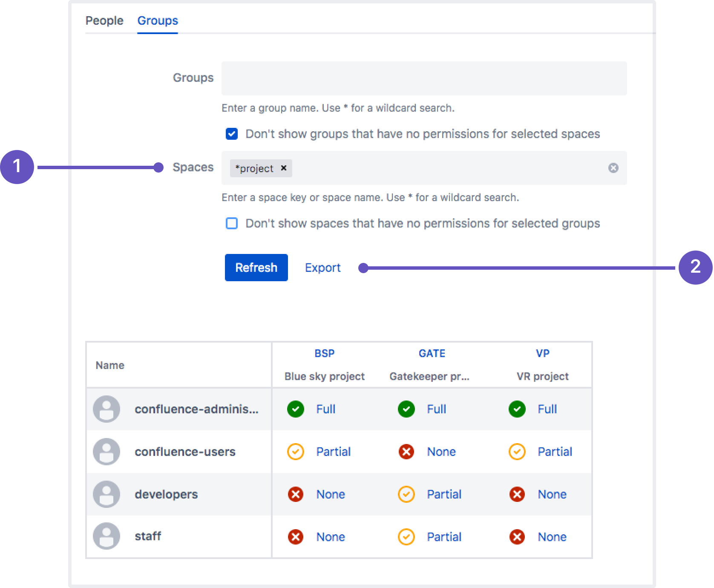Click the confluence-users group avatar

coord(107,452)
